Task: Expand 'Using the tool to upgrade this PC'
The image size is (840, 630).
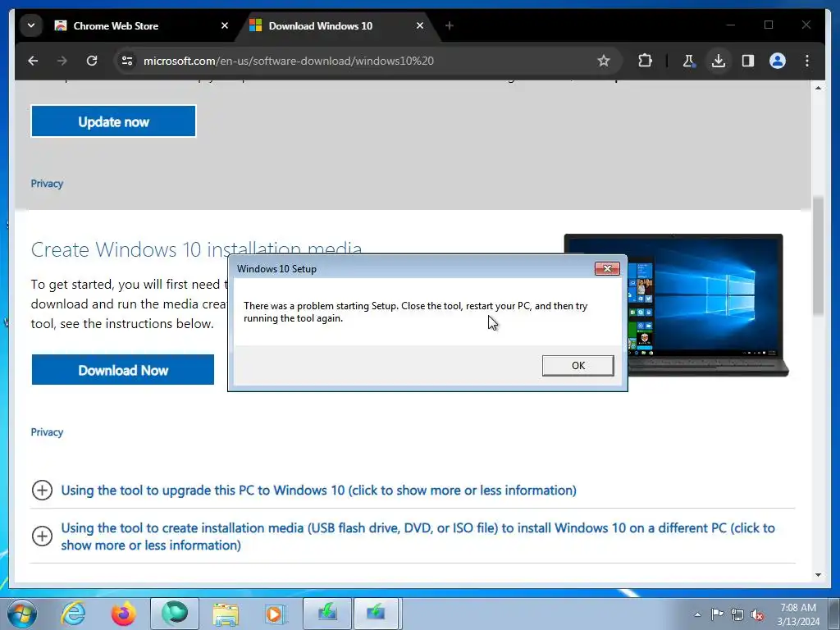Action: (318, 491)
